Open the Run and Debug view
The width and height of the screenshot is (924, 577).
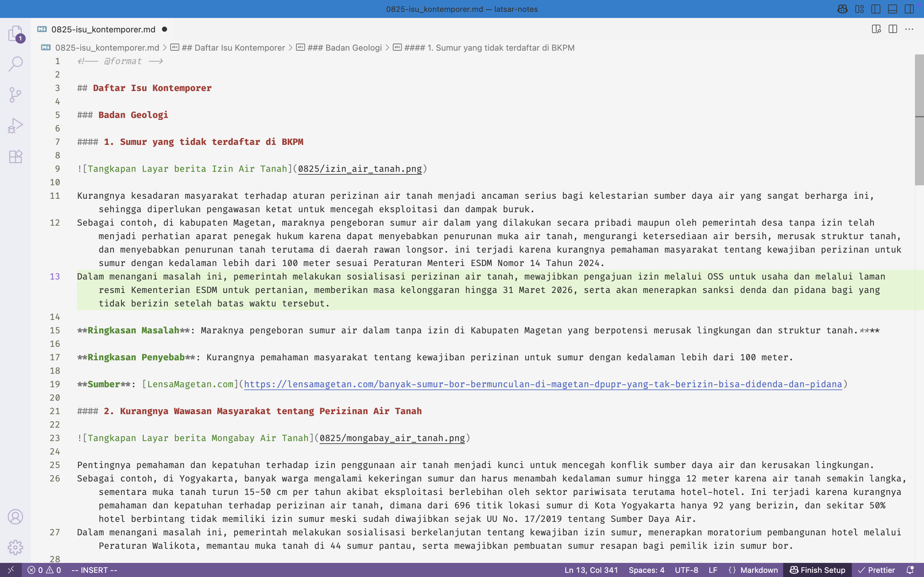(x=15, y=126)
